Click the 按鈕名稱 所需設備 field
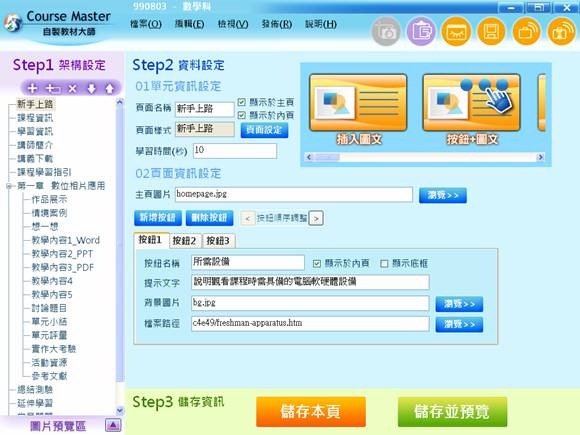The height and width of the screenshot is (435, 580). [248, 262]
